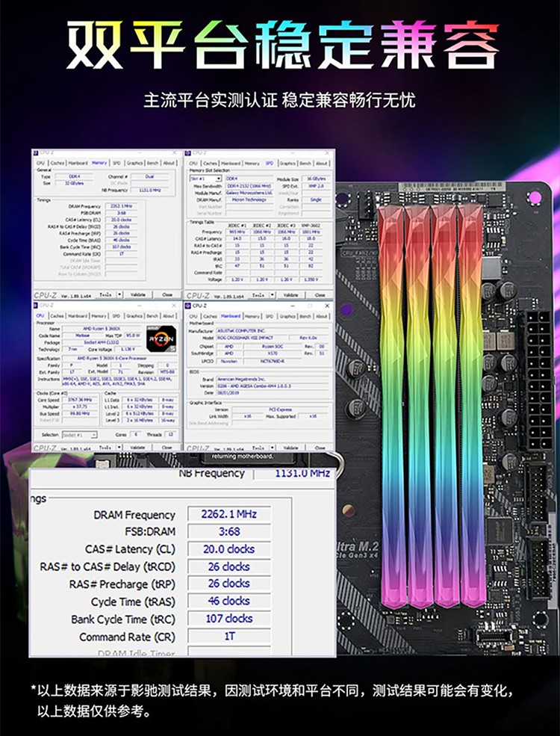Click the Dual channel value in the Memory window

pyautogui.click(x=149, y=176)
